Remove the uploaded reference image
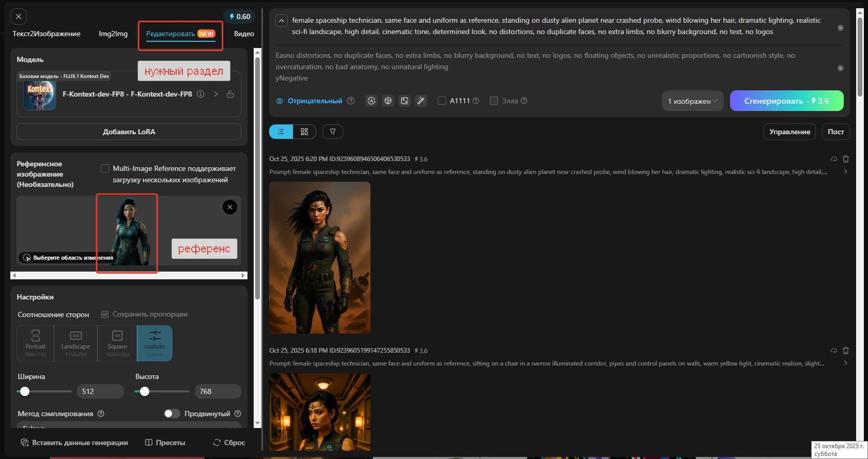 point(230,207)
